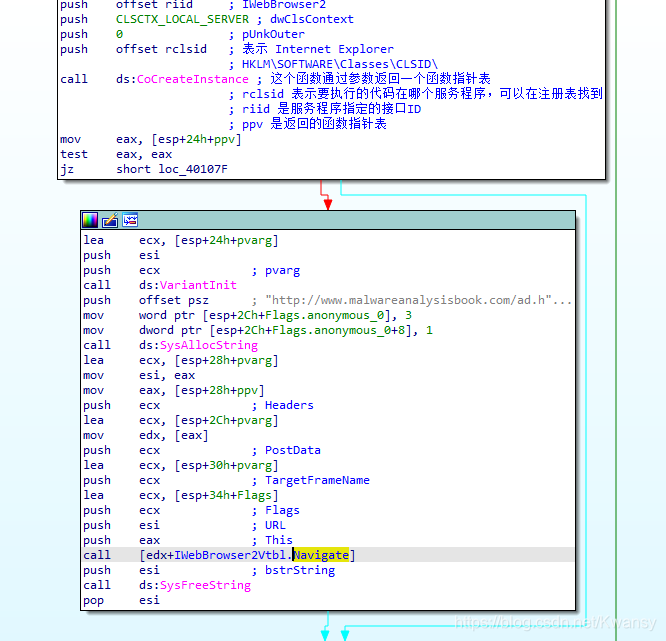Click the group nodes icon in header

tap(130, 220)
